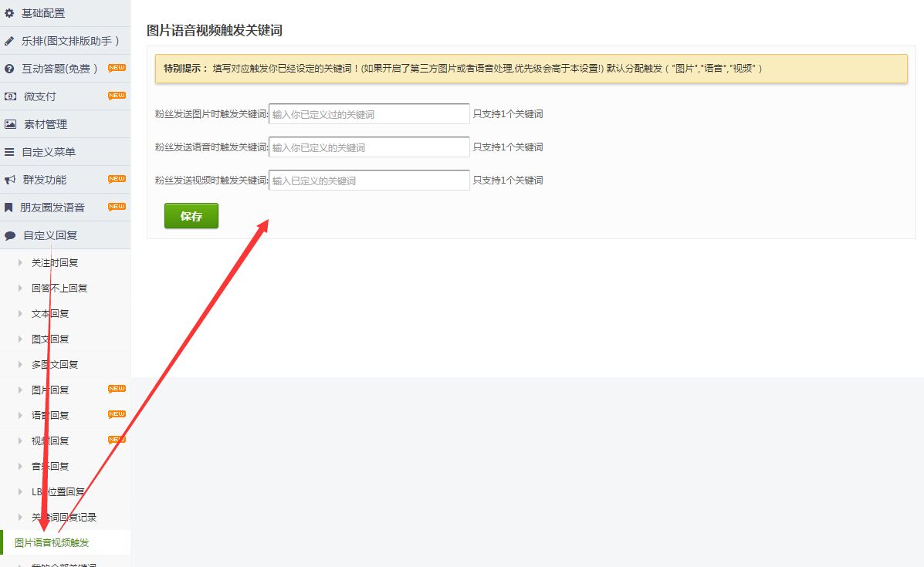The height and width of the screenshot is (567, 924).
Task: Click the gear icon beside 基础配置
Action: coord(10,13)
